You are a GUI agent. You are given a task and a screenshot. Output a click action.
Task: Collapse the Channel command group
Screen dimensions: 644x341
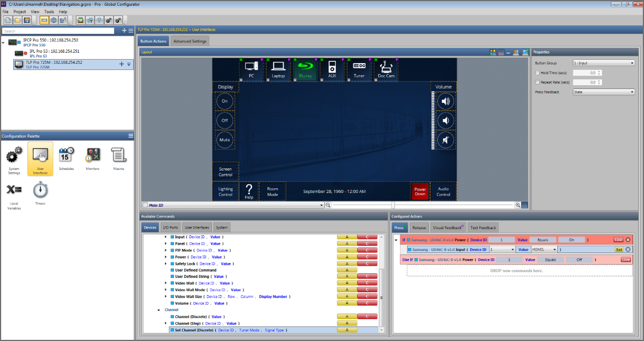(159, 310)
